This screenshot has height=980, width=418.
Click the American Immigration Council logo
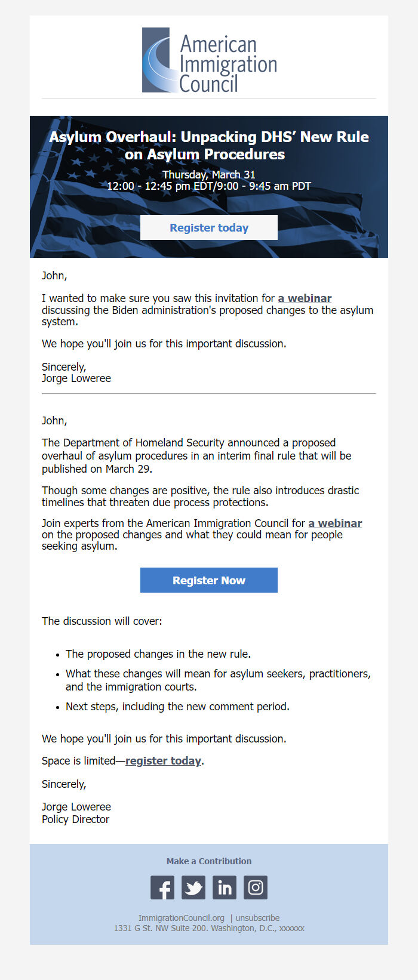point(208,60)
